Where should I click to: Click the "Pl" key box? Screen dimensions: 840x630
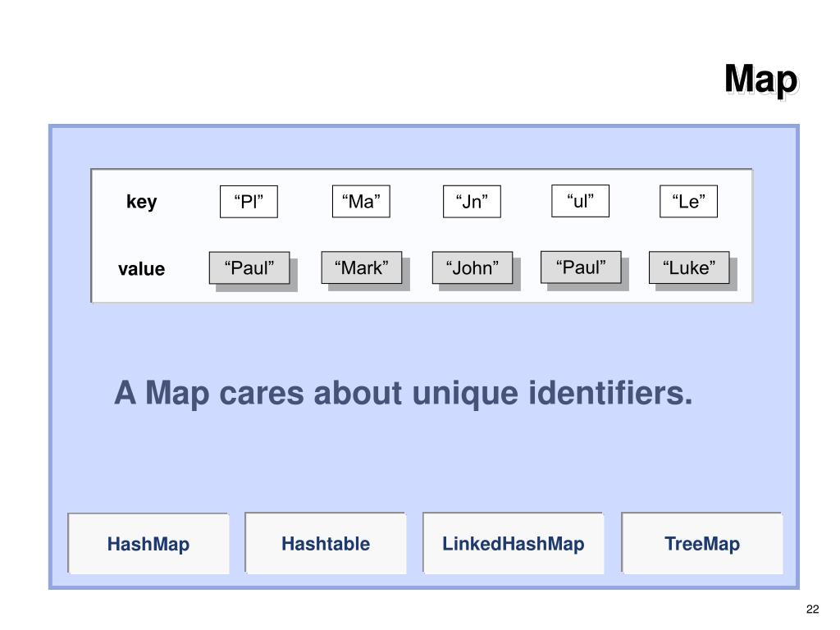point(249,202)
